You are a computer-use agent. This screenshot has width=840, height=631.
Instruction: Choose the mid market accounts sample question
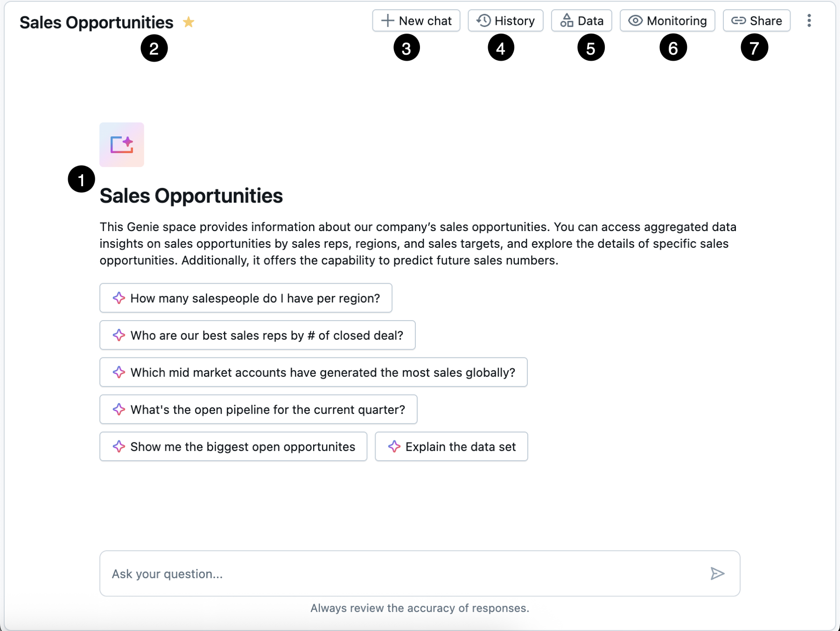click(x=313, y=372)
